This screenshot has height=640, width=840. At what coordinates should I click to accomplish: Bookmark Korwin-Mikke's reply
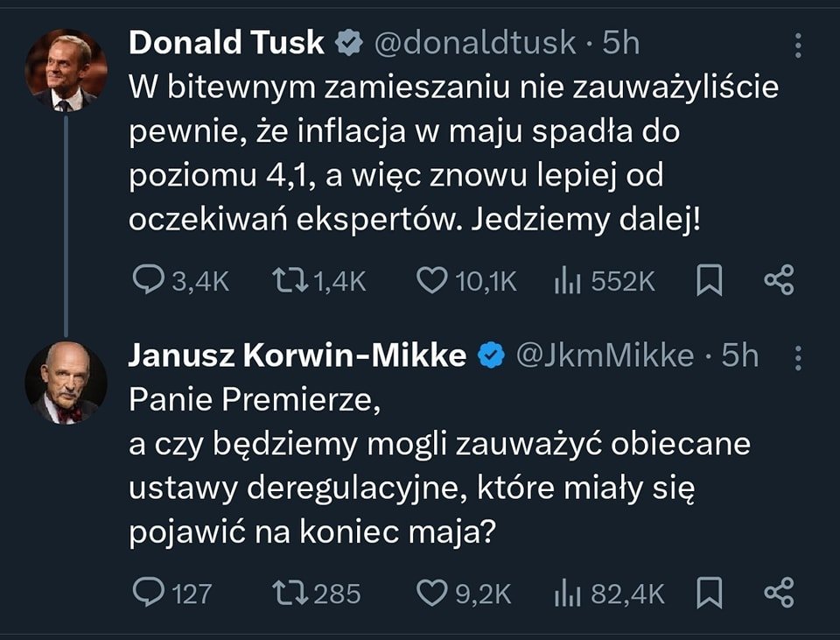point(709,593)
